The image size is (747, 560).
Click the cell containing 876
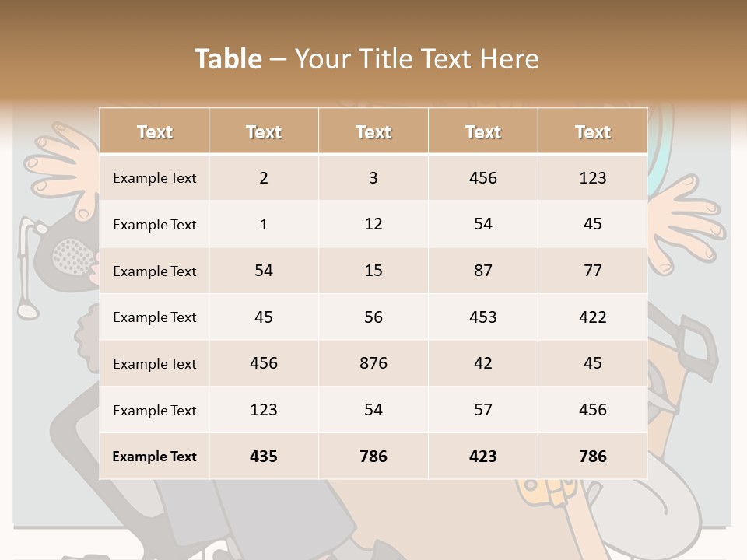click(x=373, y=363)
